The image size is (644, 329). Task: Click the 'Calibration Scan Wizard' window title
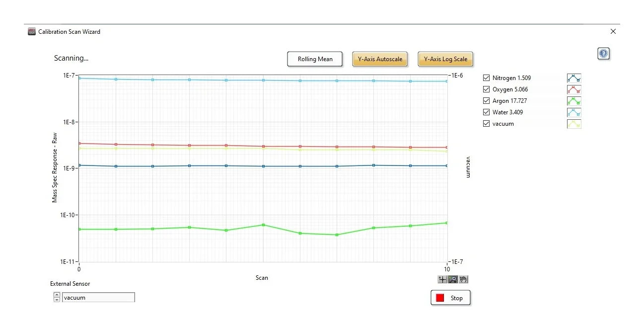(x=69, y=32)
